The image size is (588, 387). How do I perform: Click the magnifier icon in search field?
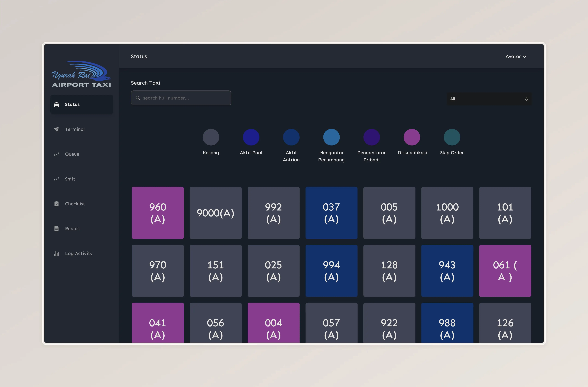click(x=138, y=98)
